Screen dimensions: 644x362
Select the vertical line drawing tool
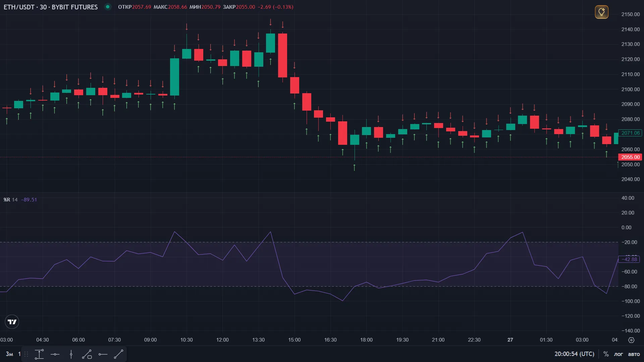(71, 354)
